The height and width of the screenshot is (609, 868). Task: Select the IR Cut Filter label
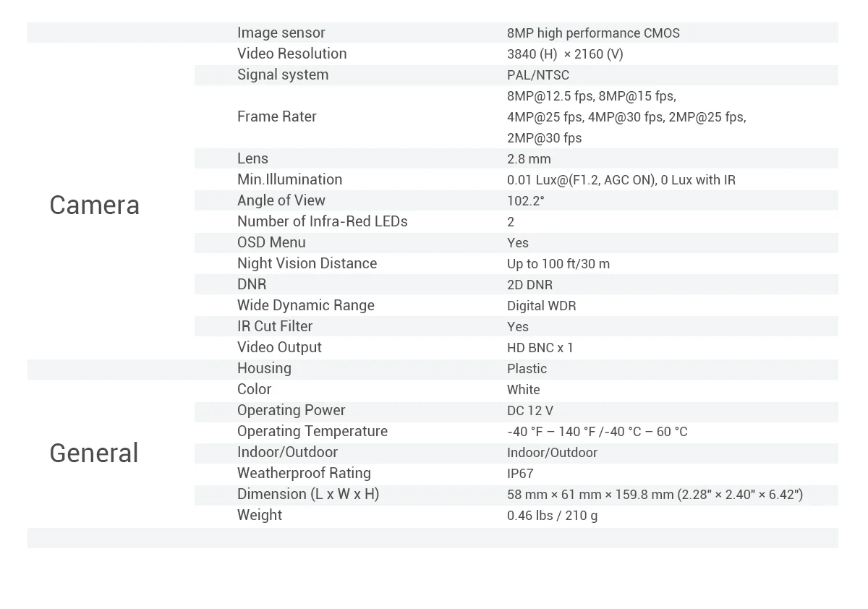pos(275,326)
